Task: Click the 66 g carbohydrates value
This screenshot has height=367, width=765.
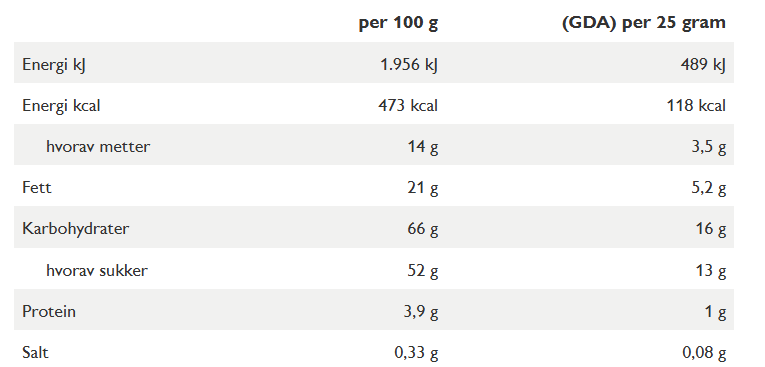Action: click(x=423, y=229)
